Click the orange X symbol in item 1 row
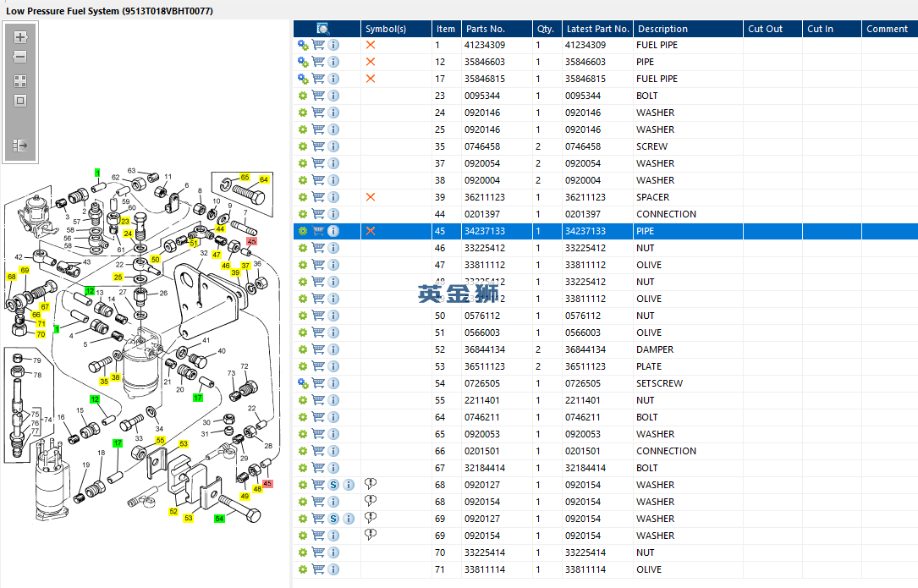The image size is (918, 588). click(370, 45)
